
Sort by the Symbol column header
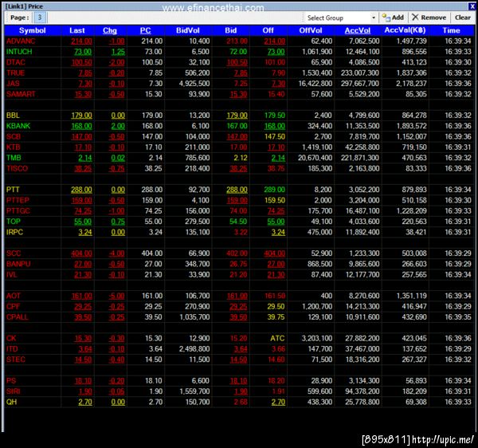click(33, 30)
